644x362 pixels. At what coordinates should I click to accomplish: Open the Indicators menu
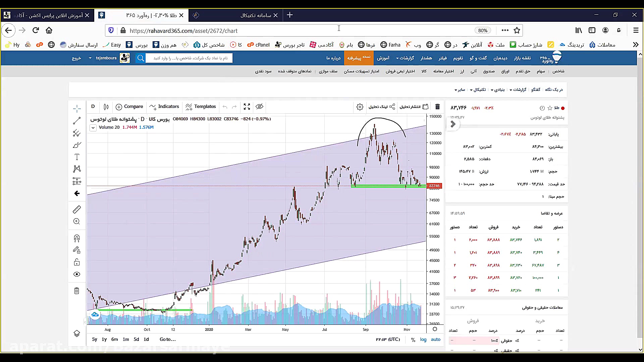click(x=164, y=107)
